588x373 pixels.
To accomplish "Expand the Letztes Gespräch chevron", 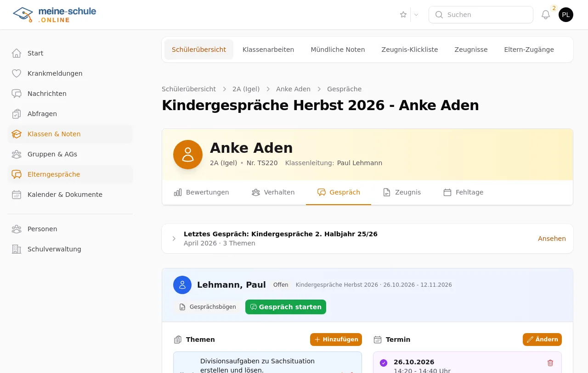I will click(x=174, y=239).
